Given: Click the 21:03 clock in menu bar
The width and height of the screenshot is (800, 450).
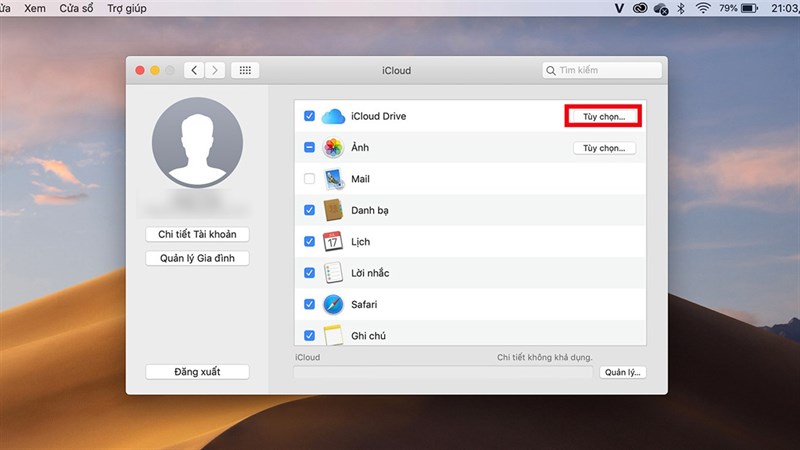Looking at the screenshot, I should click(x=785, y=8).
